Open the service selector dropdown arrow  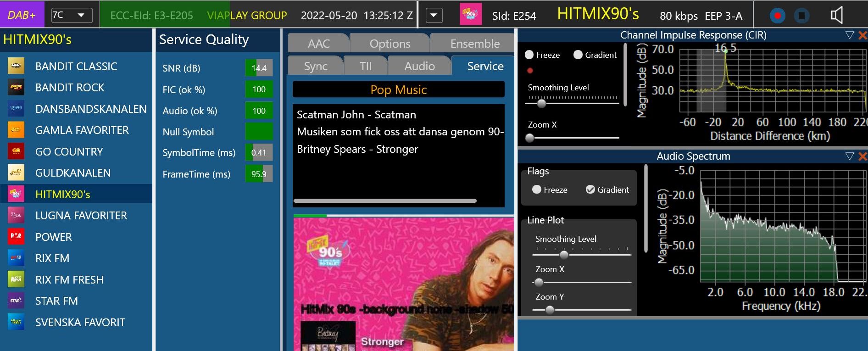tap(434, 16)
